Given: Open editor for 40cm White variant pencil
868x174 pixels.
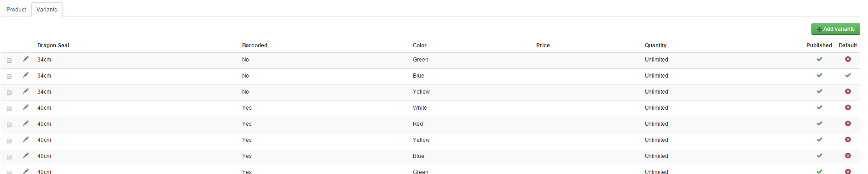Looking at the screenshot, I should [26, 107].
